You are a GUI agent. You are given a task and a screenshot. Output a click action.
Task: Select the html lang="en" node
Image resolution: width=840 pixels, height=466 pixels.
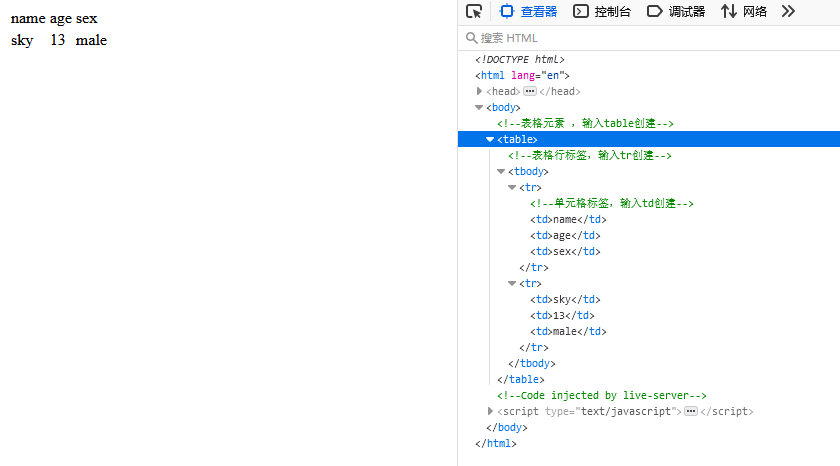[x=522, y=76]
